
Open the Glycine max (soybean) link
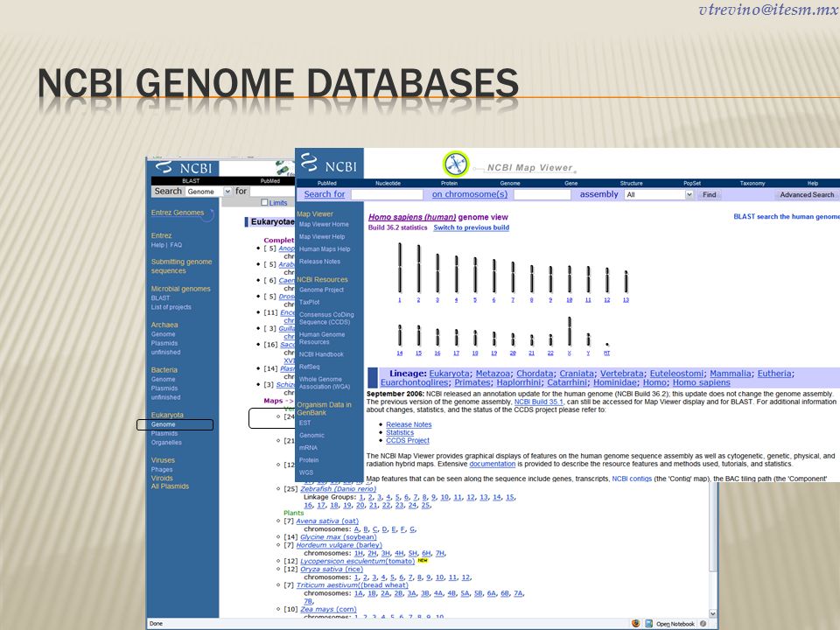[x=338, y=536]
